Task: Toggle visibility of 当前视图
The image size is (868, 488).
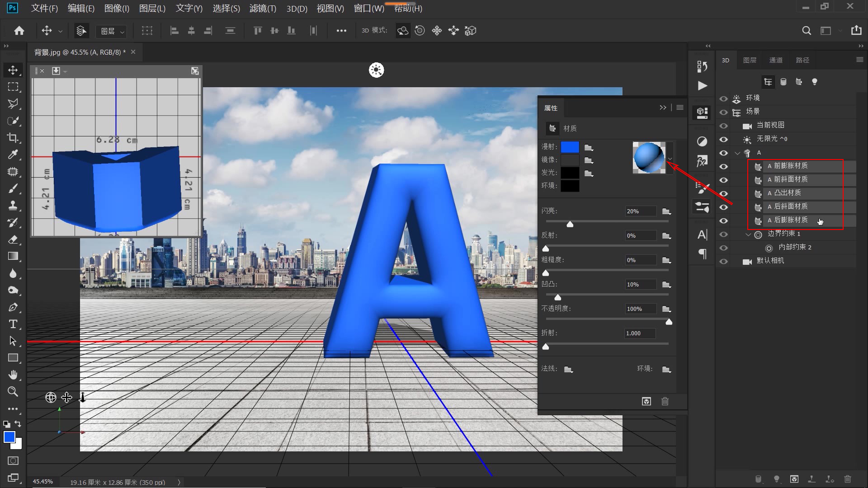Action: coord(724,126)
